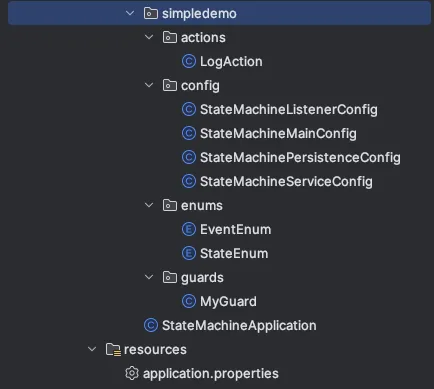Screen dimensions: 434x389
Task: Open the LogAction class file
Action: 231,62
